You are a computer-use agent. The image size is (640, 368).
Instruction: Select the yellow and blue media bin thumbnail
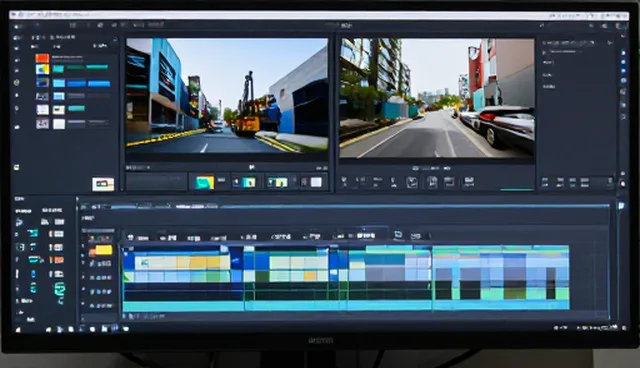pos(42,70)
